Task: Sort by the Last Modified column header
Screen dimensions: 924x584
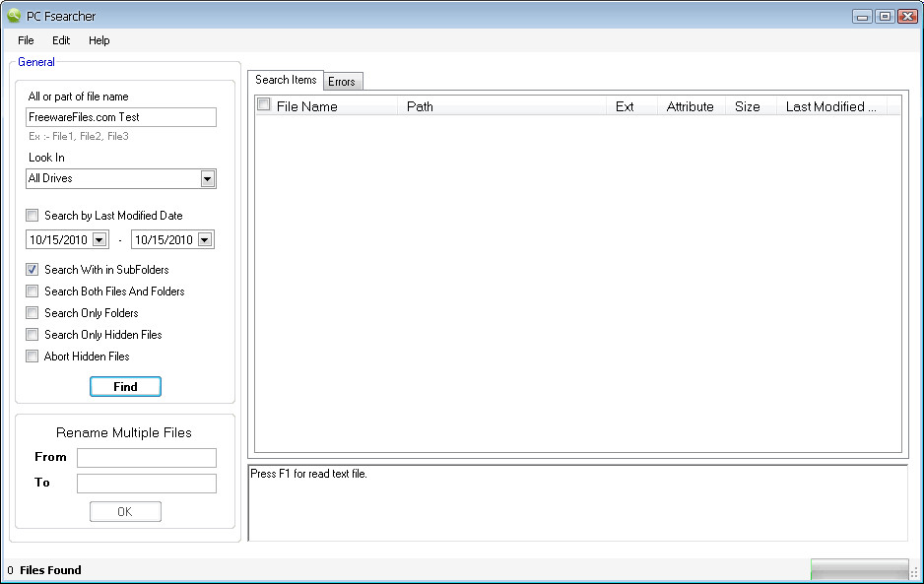Action: click(831, 106)
